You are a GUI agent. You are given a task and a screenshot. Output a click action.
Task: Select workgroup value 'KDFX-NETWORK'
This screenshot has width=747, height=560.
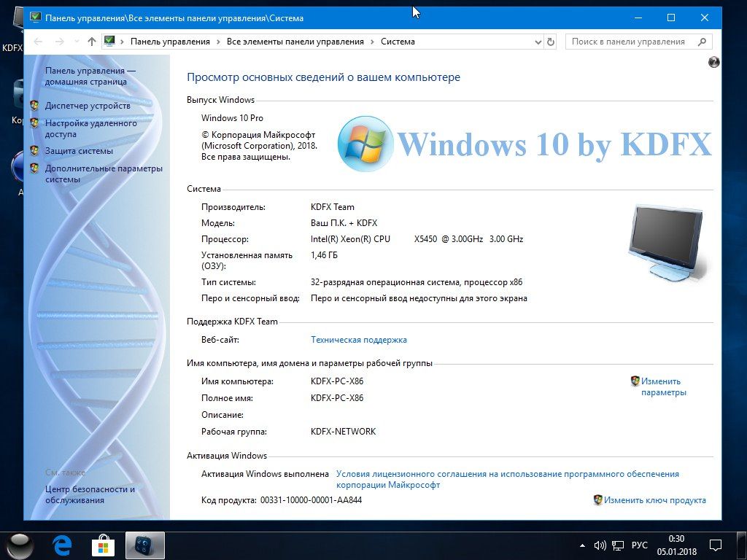[343, 432]
